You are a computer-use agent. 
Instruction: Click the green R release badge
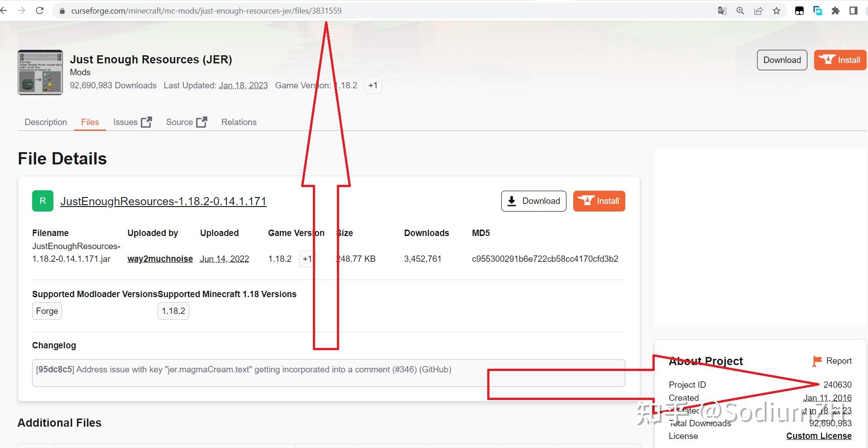pos(43,201)
